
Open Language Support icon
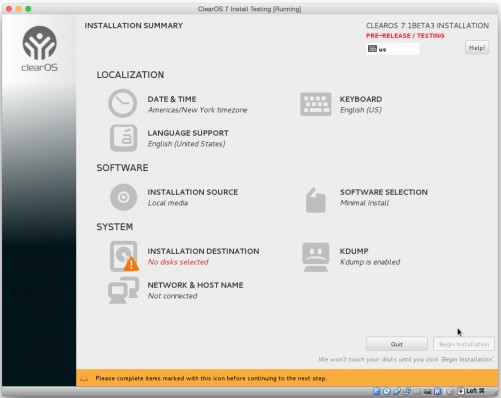pos(123,138)
